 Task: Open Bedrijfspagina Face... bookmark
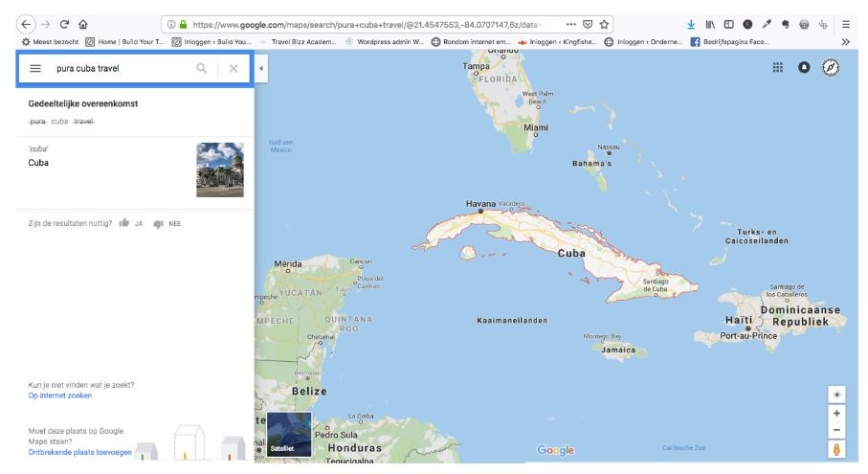point(729,41)
